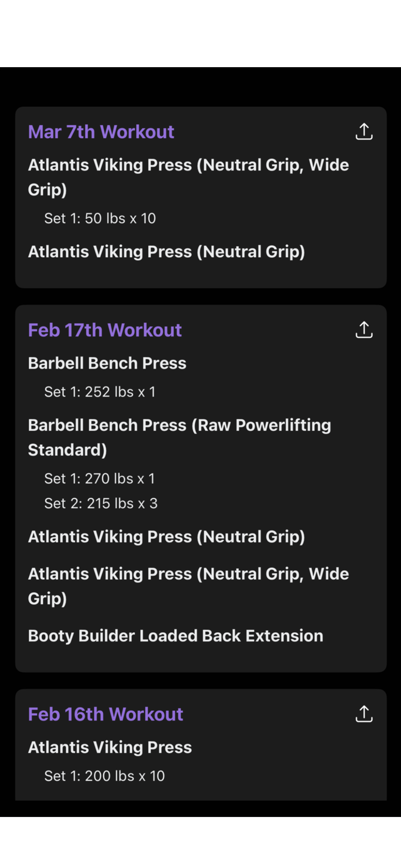The image size is (401, 868).
Task: Open the Mar 7th Workout title
Action: click(x=101, y=131)
